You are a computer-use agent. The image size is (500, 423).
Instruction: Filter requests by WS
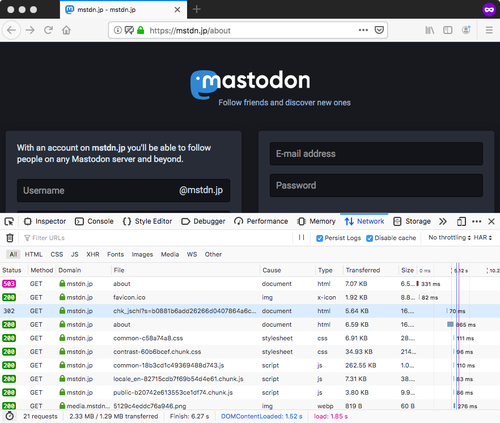tap(192, 254)
